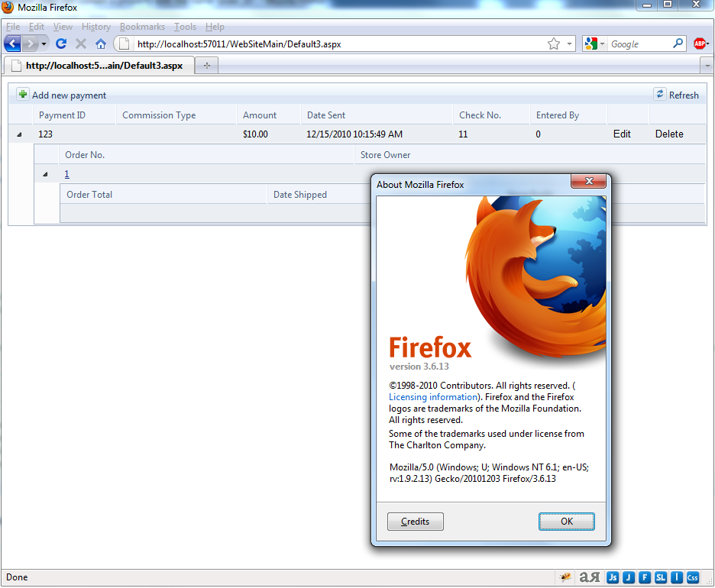Image resolution: width=715 pixels, height=588 pixels.
Task: Toggle the I (images) status bar button
Action: tap(677, 577)
